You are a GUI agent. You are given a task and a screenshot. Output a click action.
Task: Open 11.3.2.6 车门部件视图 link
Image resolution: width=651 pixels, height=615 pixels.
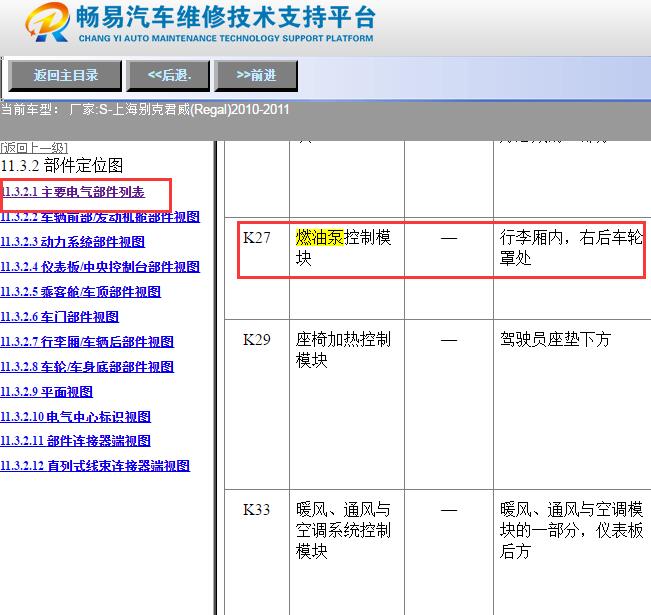60,317
